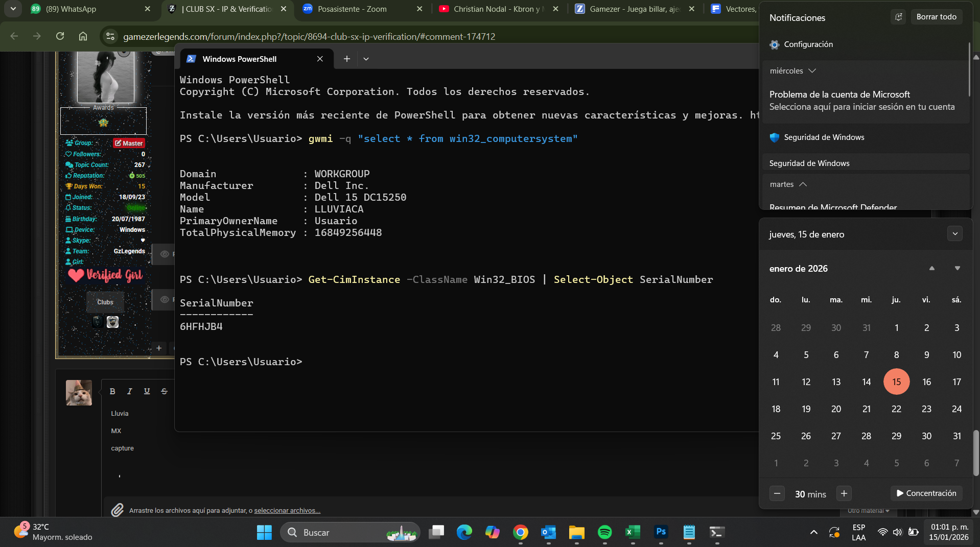
Task: Click seleccionar archivos link
Action: click(287, 511)
